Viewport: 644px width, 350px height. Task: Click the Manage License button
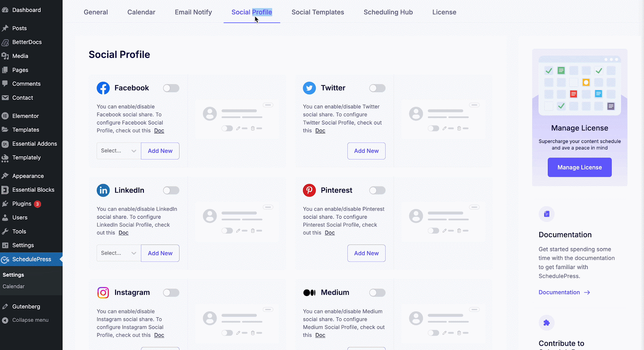580,168
